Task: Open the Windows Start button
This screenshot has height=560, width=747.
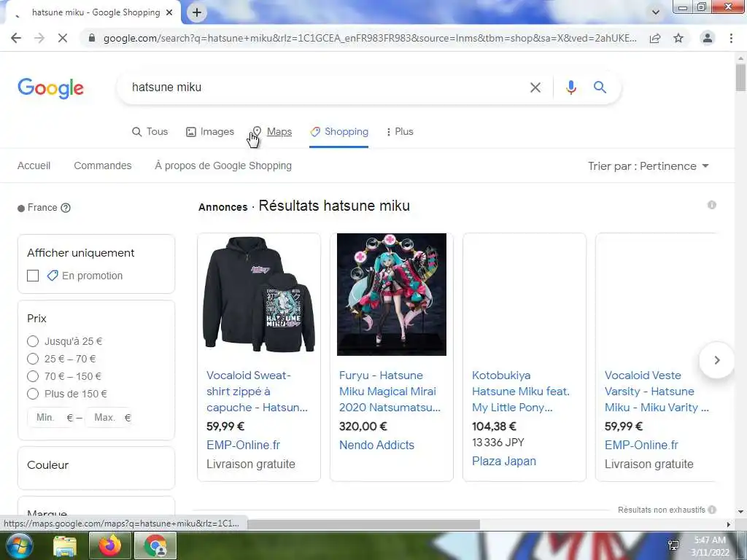Action: [x=19, y=545]
